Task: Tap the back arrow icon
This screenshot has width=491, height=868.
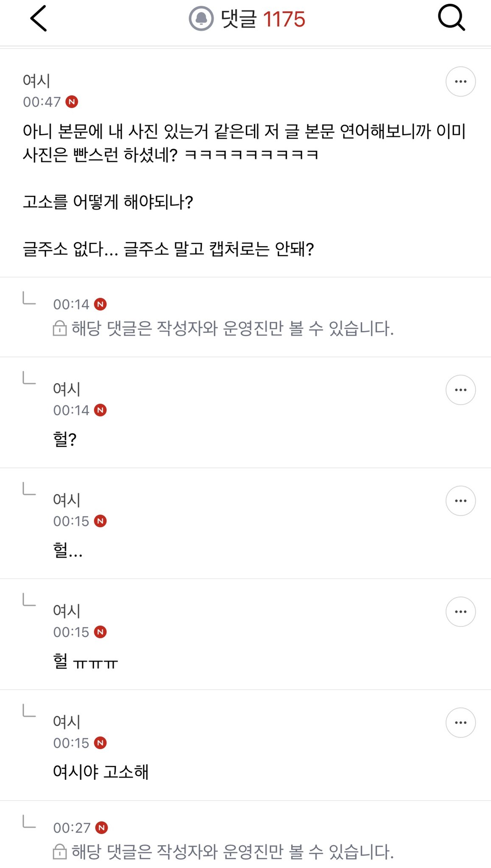Action: 38,19
